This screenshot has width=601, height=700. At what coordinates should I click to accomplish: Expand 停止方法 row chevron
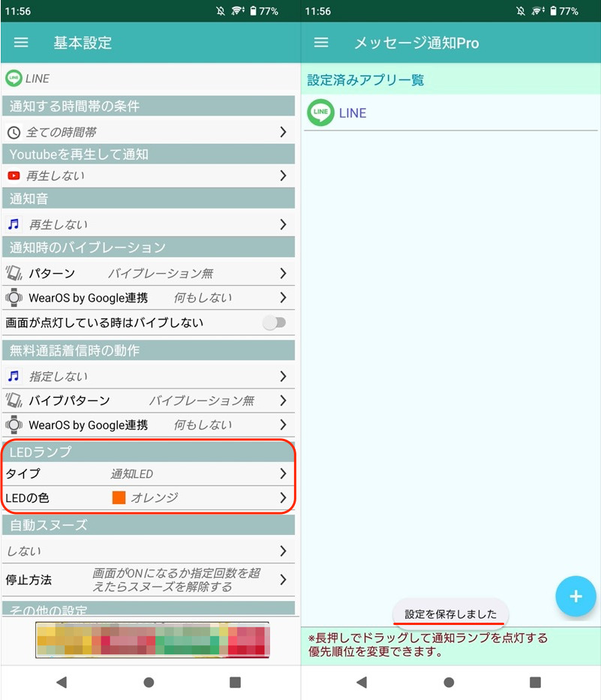tap(283, 580)
